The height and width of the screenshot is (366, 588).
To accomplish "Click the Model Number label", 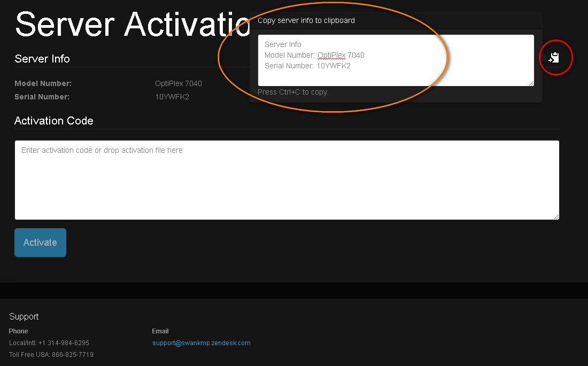I will pyautogui.click(x=43, y=84).
